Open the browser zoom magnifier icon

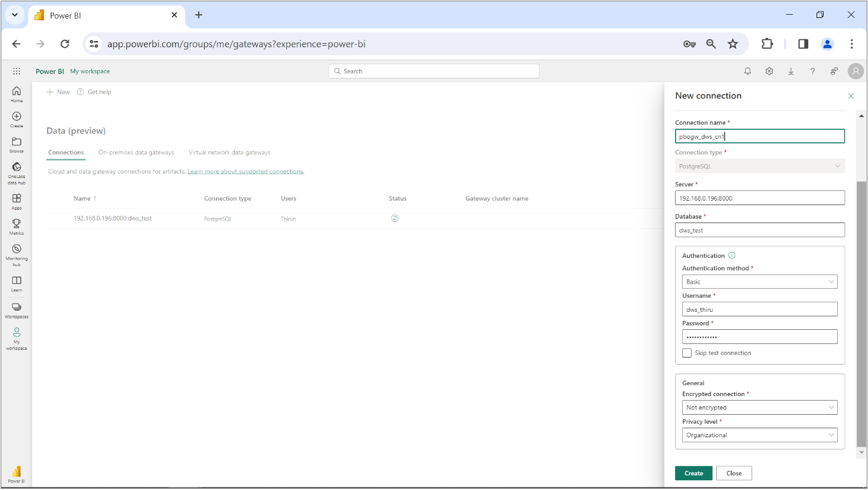click(x=711, y=44)
